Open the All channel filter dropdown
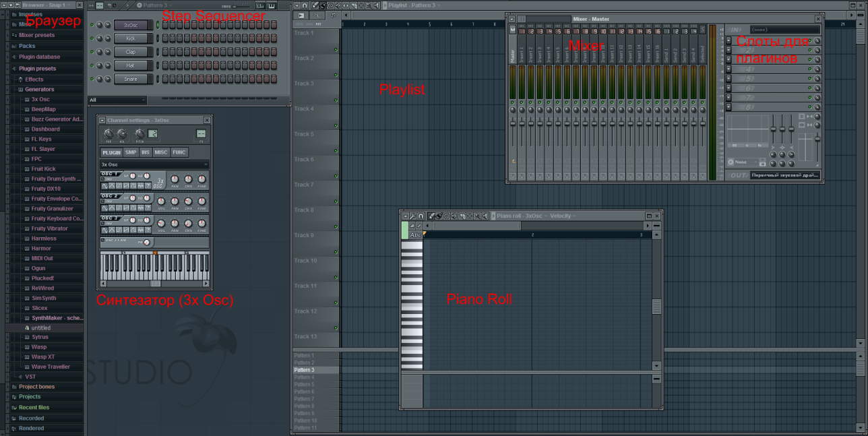Image resolution: width=868 pixels, height=436 pixels. (x=117, y=100)
